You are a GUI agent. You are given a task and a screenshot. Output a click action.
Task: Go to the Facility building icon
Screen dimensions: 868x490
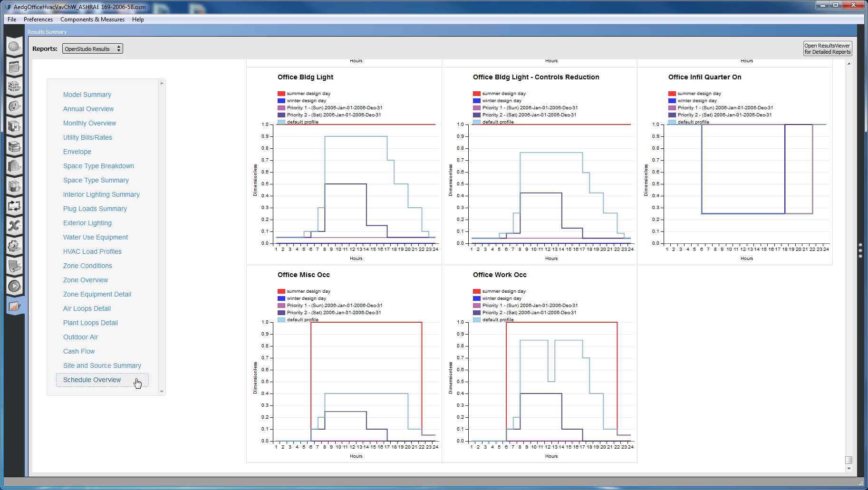[14, 166]
